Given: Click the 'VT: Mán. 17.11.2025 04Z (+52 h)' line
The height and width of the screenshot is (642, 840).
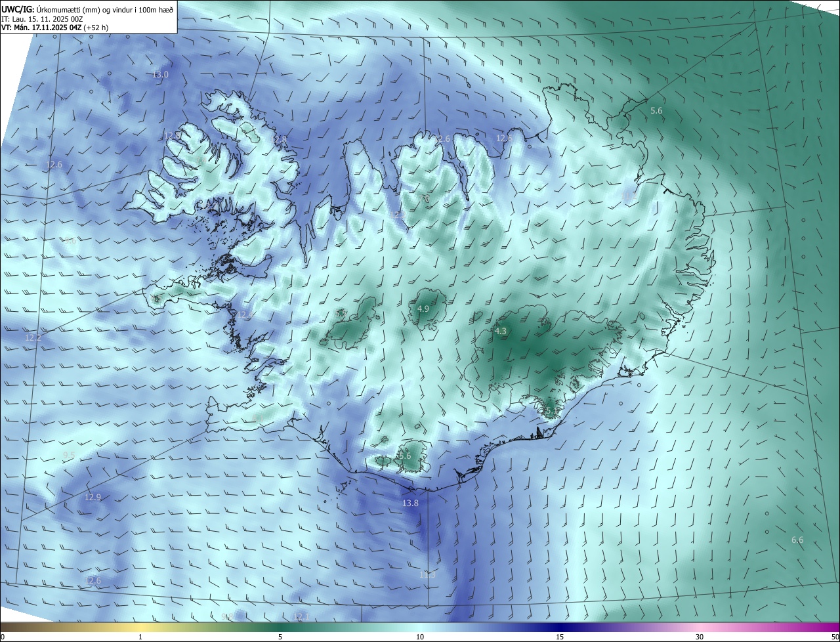Looking at the screenshot, I should coord(55,28).
